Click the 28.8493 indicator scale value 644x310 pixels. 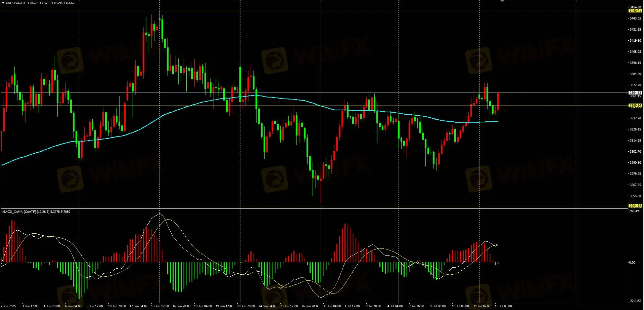coord(635,211)
